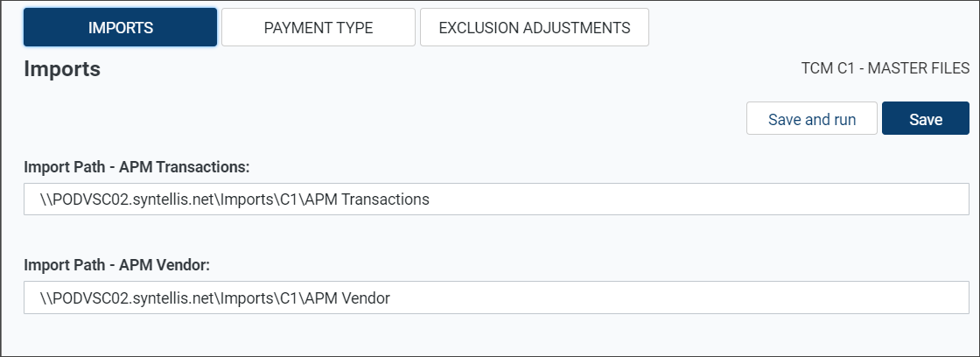Click the TCM C1 - MASTER FILES text

pyautogui.click(x=885, y=68)
